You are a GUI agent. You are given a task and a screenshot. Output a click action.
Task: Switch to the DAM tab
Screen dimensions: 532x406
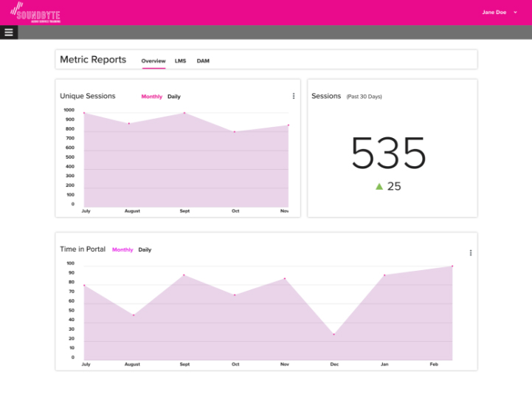[203, 61]
